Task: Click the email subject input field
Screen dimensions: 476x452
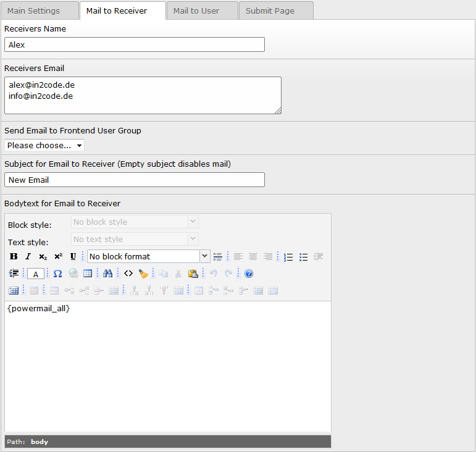Action: [x=135, y=180]
